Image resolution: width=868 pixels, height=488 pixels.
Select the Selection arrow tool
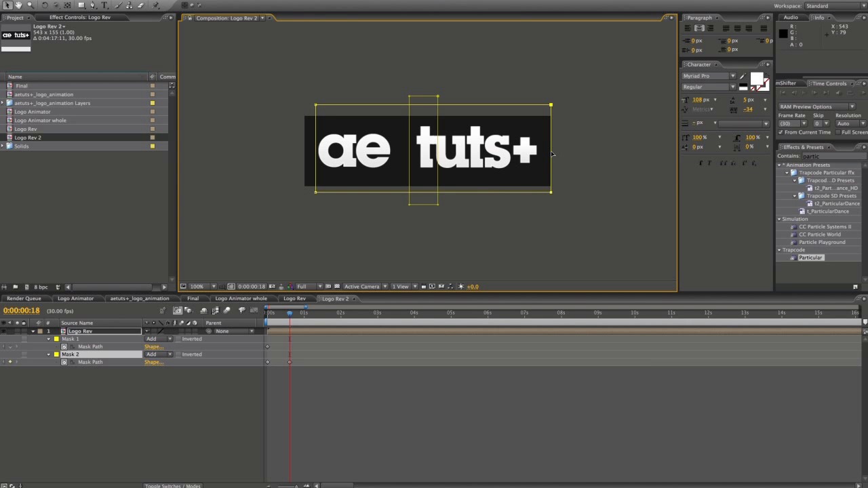(x=7, y=5)
